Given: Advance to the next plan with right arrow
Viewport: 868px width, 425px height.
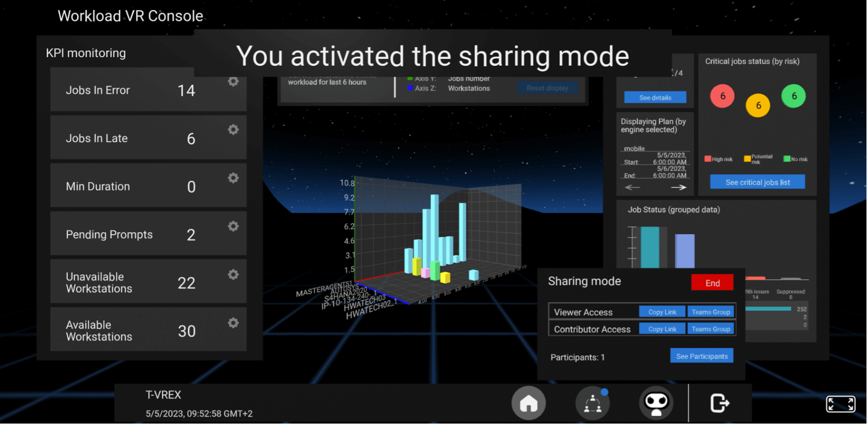Looking at the screenshot, I should click(x=678, y=188).
